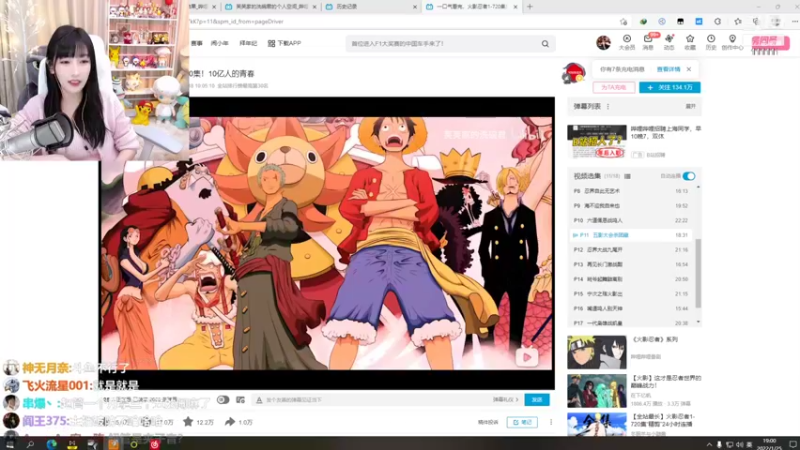Image resolution: width=800 pixels, height=450 pixels.
Task: Open Edge browser in the taskbar
Action: (52, 444)
